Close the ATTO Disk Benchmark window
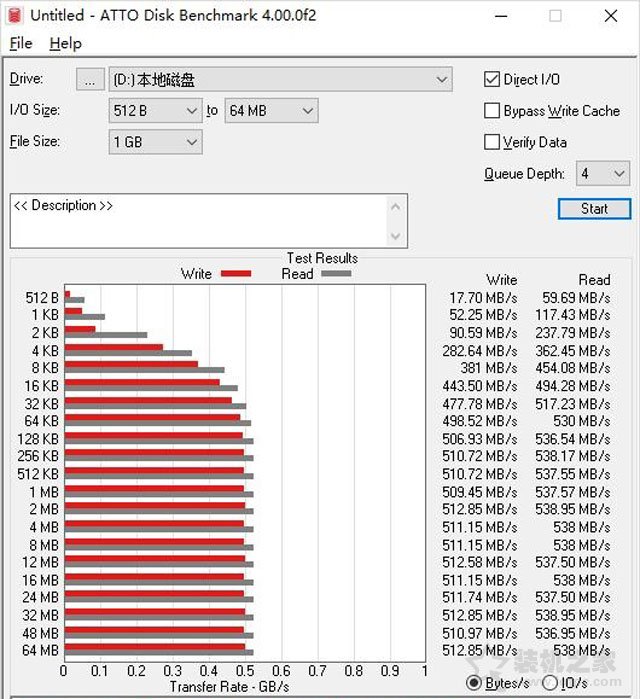 pos(611,16)
